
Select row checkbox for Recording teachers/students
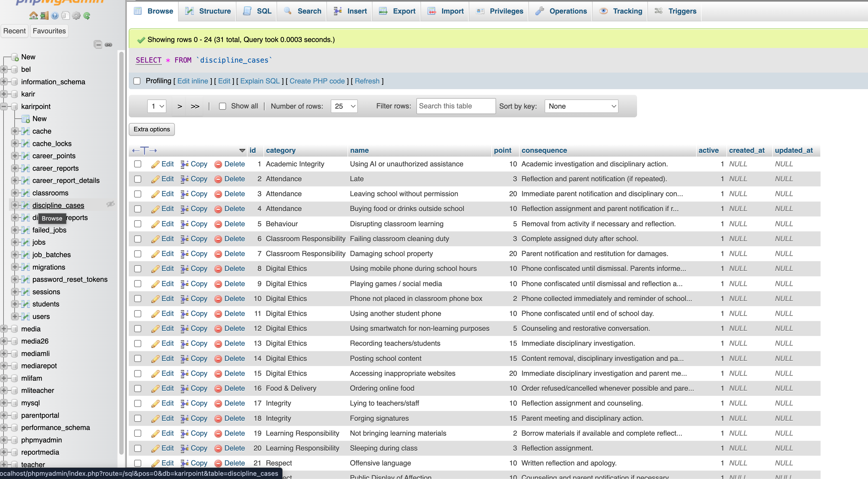tap(137, 343)
